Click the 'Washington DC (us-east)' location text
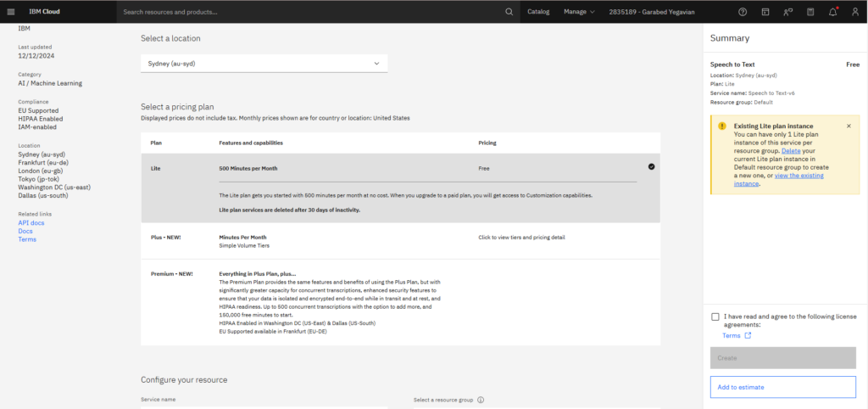The height and width of the screenshot is (409, 868). pos(54,187)
